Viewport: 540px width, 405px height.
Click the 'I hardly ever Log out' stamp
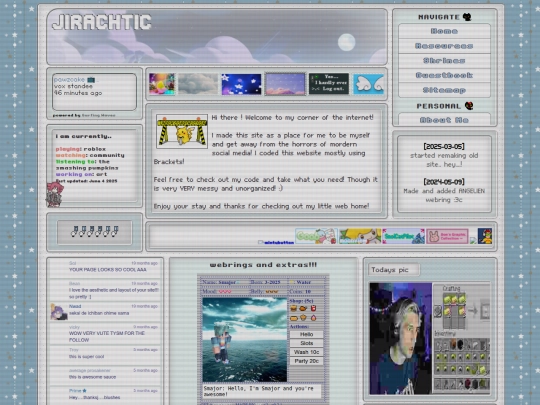tap(329, 84)
